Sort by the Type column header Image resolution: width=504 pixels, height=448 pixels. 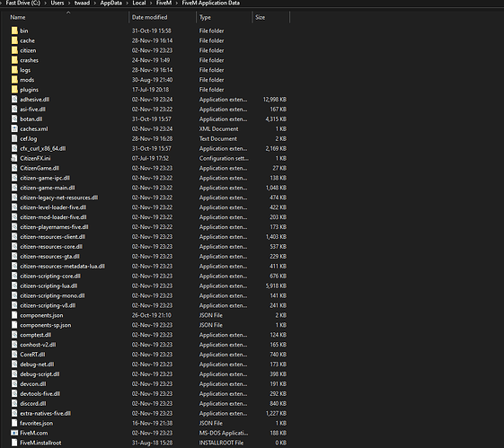tap(205, 17)
